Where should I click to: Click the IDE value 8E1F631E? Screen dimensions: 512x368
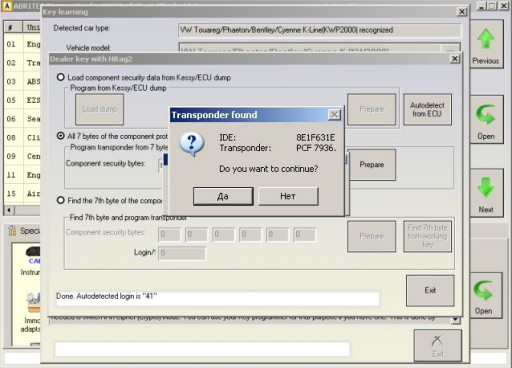point(315,138)
